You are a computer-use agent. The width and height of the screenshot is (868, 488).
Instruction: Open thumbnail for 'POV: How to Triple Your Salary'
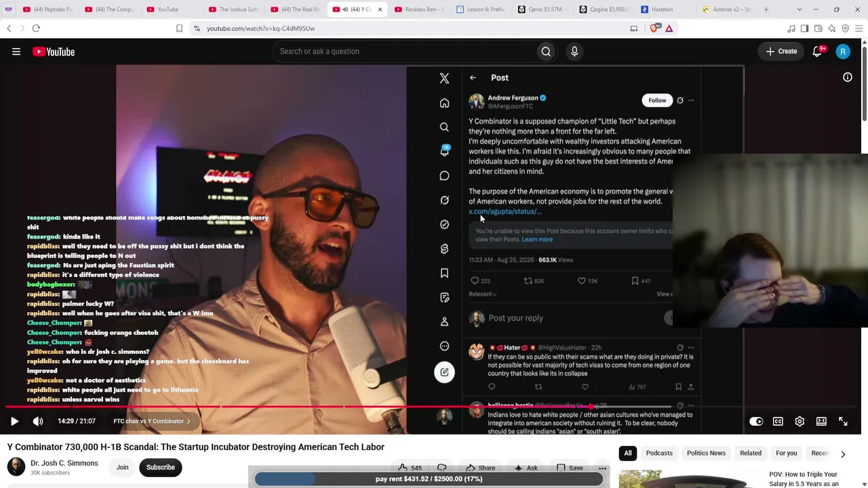(x=691, y=479)
